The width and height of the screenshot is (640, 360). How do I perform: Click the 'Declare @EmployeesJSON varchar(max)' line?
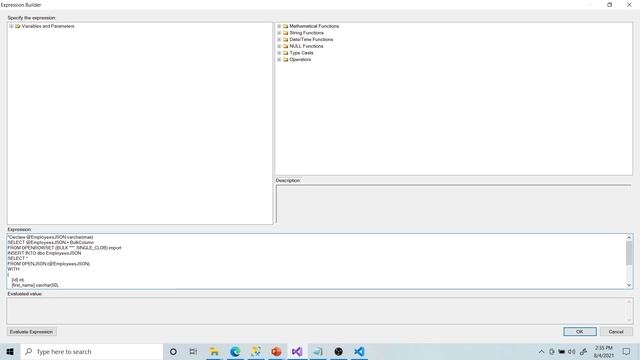pos(50,237)
